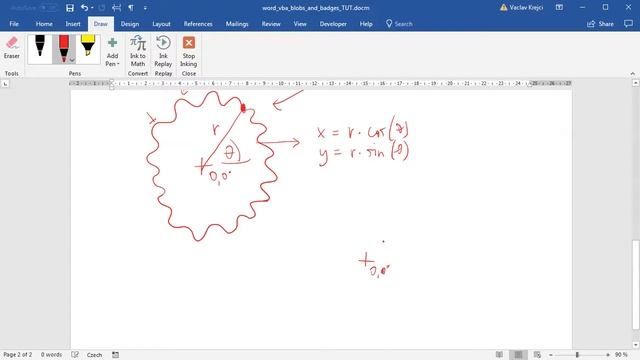
Task: Switch to the Design tab
Action: click(x=130, y=24)
